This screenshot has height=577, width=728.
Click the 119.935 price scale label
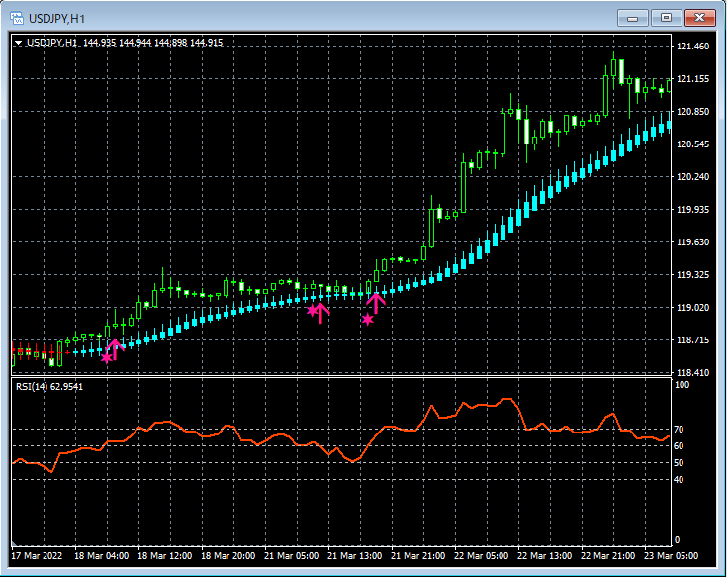pos(692,210)
